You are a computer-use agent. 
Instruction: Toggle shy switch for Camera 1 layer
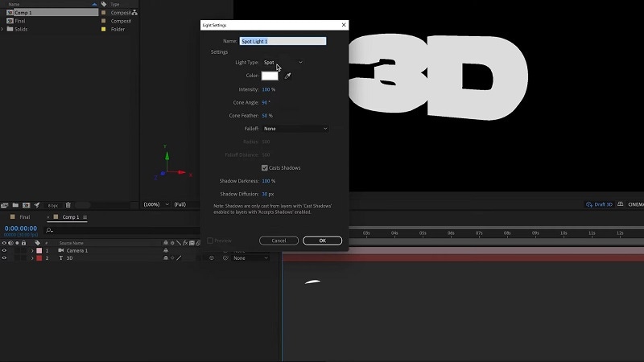point(166,251)
